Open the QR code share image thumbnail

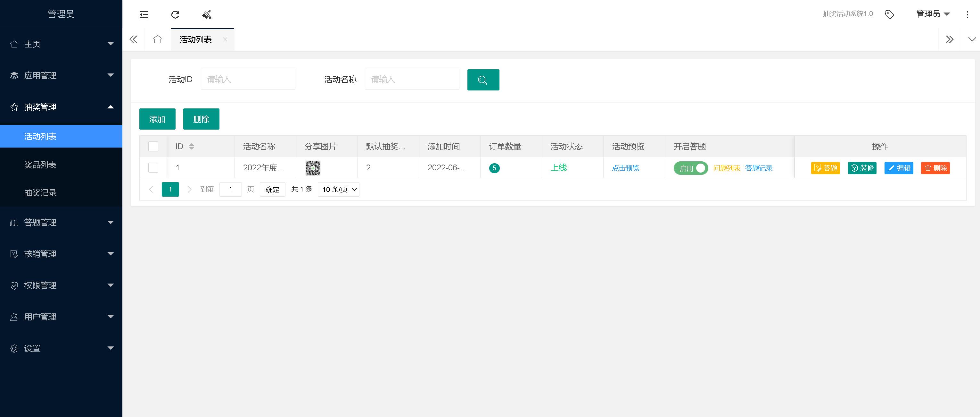tap(313, 167)
